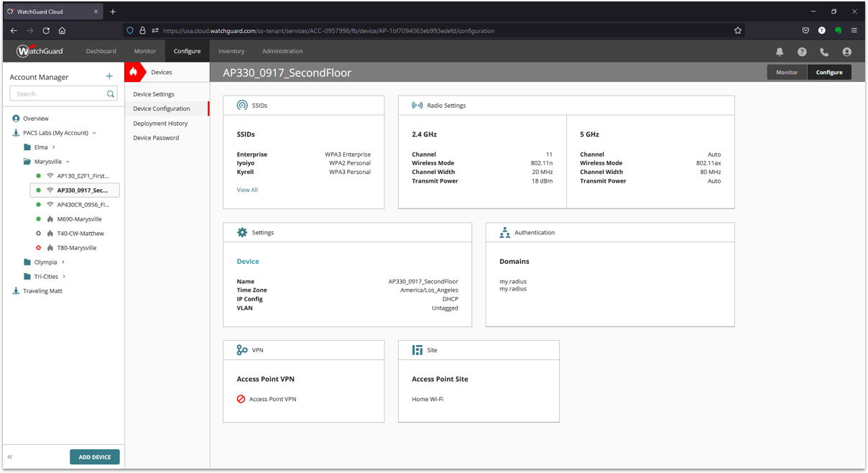Open the Dashboard menu
Screen dimensions: 868x473
coord(101,51)
